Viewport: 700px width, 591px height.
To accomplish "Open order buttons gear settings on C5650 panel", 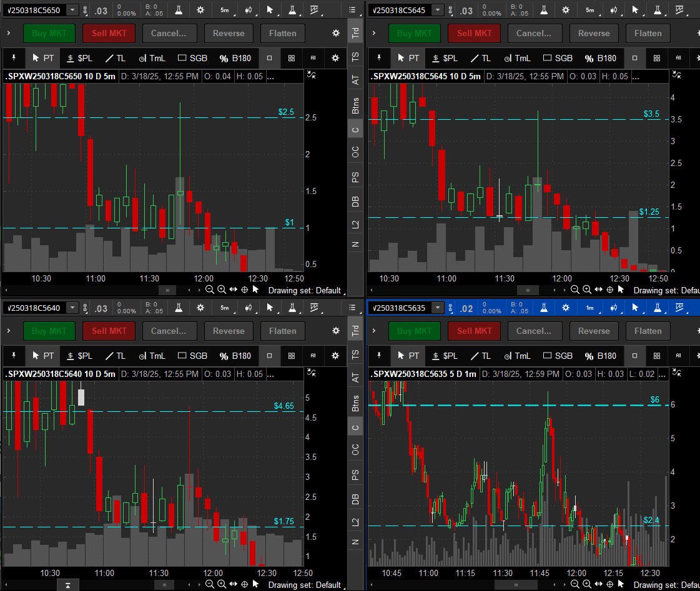I will [336, 33].
